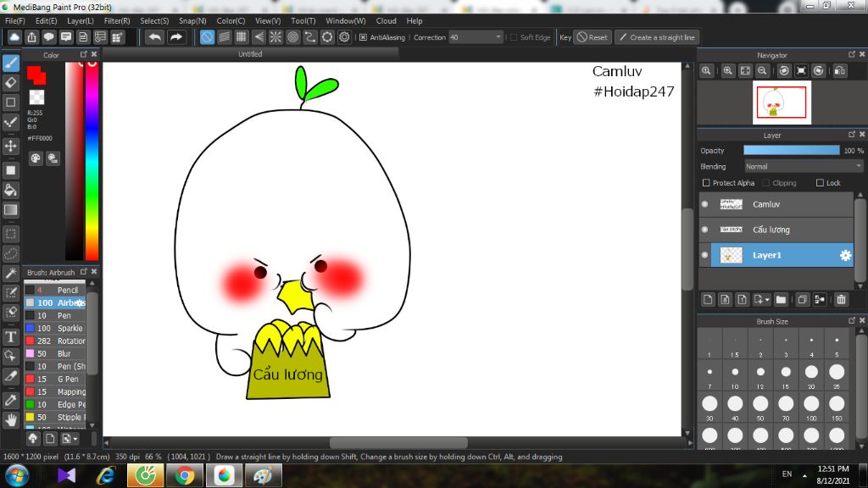Viewport: 868px width, 488px height.
Task: Zoom out using Navigator magnifier minus
Action: (x=762, y=71)
